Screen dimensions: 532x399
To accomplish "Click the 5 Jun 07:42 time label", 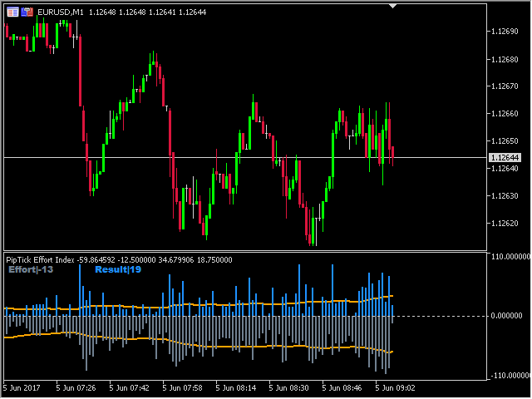I will (130, 388).
